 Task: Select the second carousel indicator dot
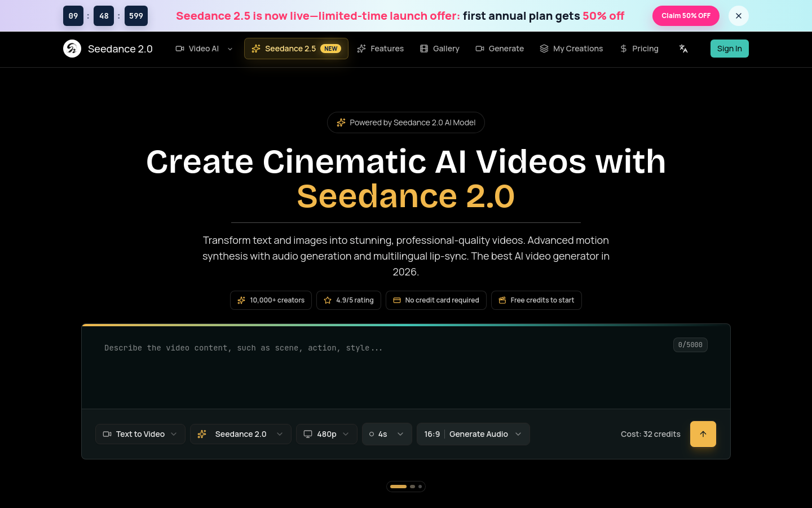coord(412,487)
